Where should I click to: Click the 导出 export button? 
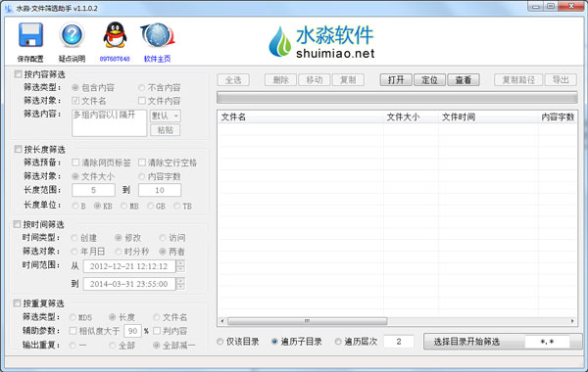pyautogui.click(x=561, y=80)
